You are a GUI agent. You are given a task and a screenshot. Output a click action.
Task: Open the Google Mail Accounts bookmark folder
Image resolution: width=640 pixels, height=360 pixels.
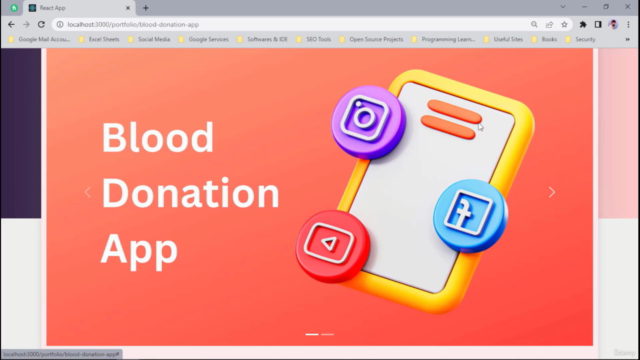(40, 39)
